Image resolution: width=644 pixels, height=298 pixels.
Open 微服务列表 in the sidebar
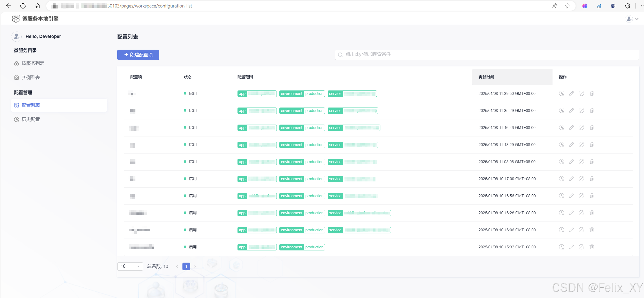point(33,63)
